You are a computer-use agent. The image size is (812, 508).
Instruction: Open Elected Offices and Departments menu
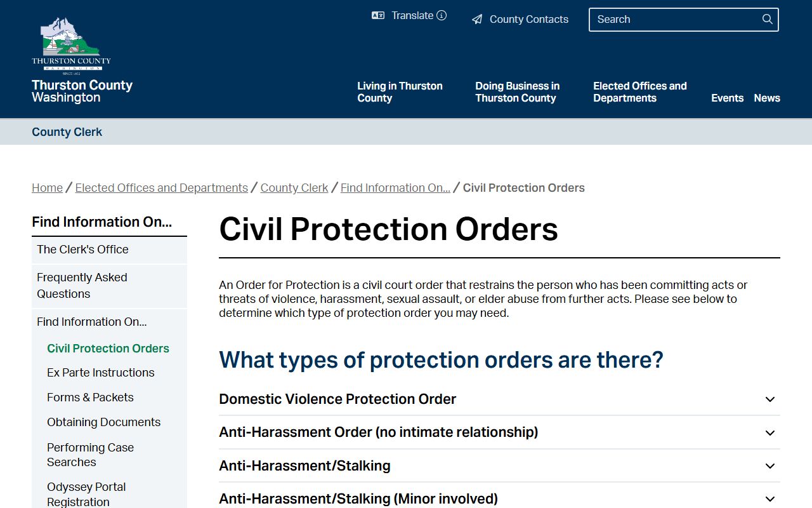click(640, 92)
